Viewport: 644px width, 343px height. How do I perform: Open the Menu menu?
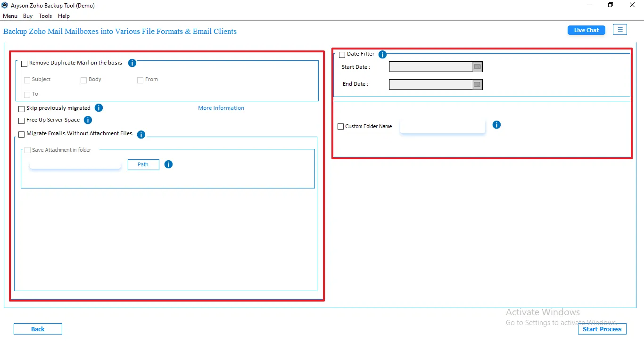[x=10, y=16]
